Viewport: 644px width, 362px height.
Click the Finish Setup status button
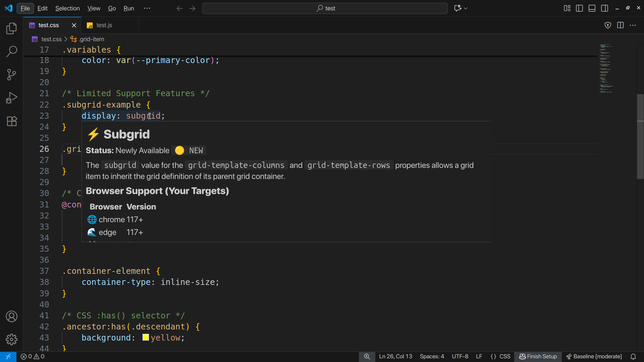(538, 357)
